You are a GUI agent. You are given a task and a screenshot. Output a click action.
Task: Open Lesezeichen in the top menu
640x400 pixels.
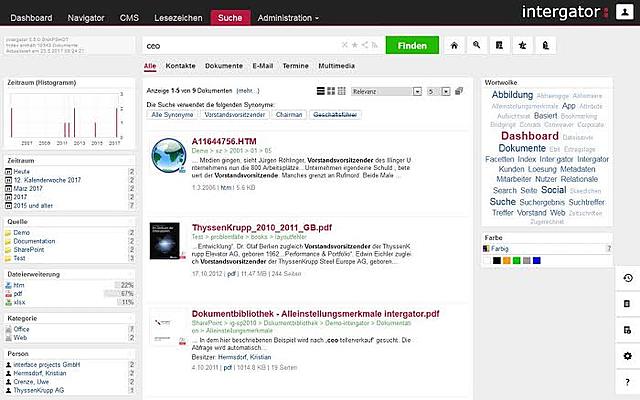[178, 18]
